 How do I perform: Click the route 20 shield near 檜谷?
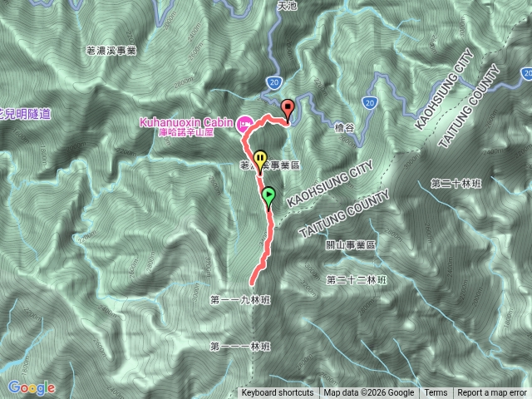coord(370,102)
